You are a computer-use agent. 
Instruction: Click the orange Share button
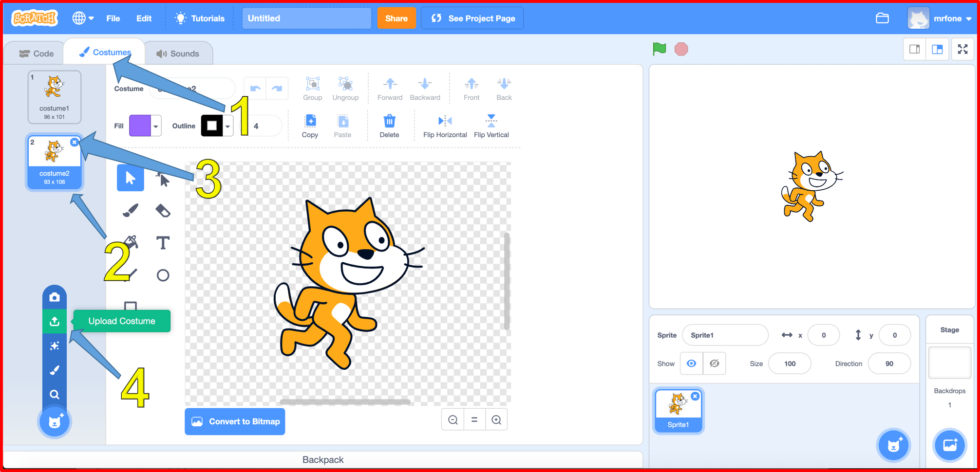tap(396, 18)
